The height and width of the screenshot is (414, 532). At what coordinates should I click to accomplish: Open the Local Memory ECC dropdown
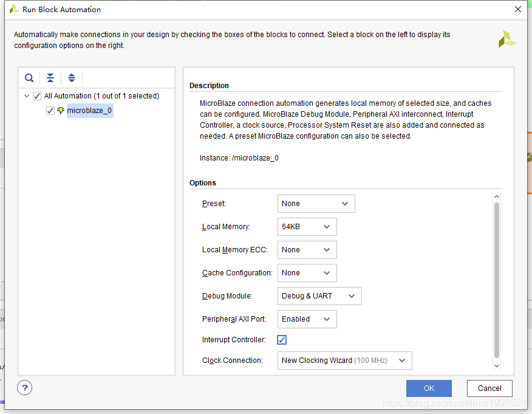pos(307,250)
